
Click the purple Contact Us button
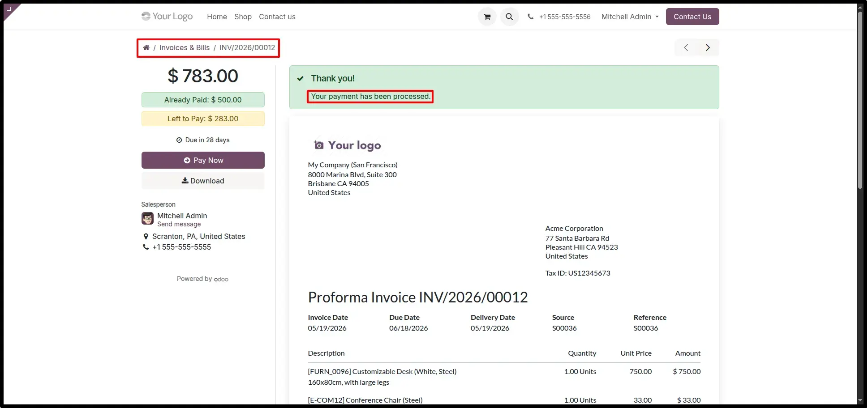tap(692, 17)
